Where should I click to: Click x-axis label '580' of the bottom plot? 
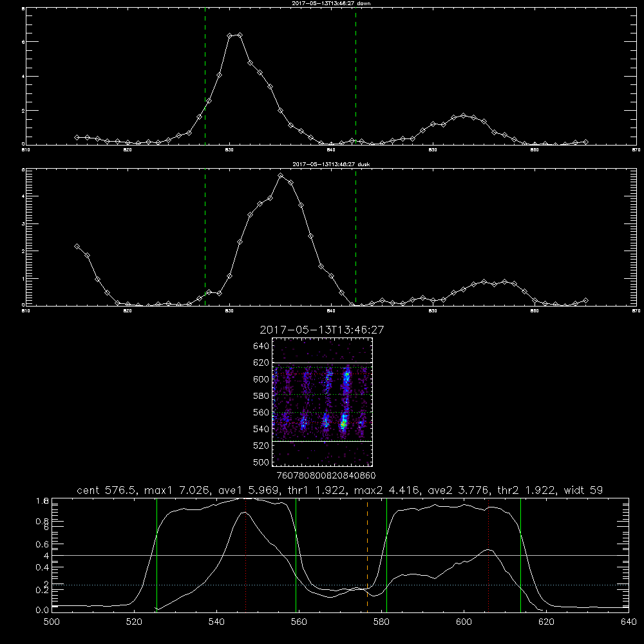tap(381, 622)
